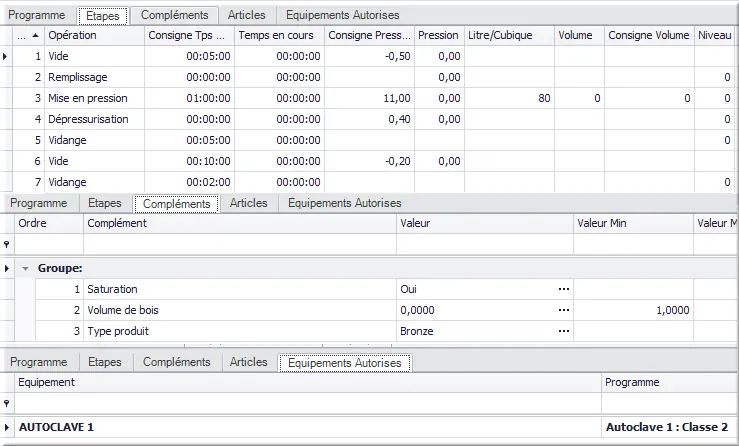The height and width of the screenshot is (446, 739).
Task: Click the 11,00 pressure setpoint cell
Action: click(370, 99)
